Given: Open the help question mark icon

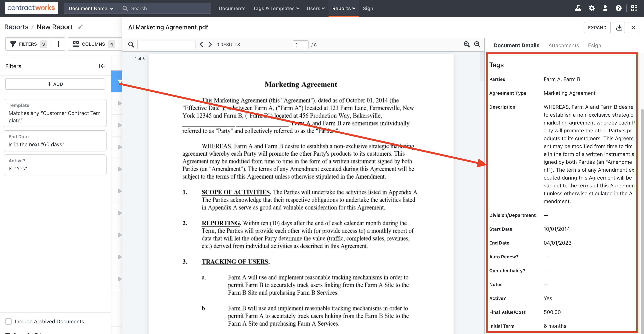Looking at the screenshot, I should [x=618, y=8].
